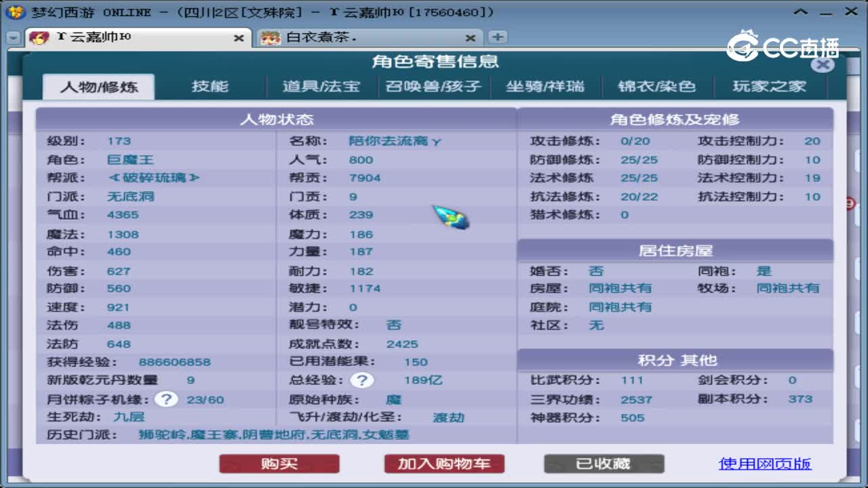Click the 神器积分 value 505
The height and width of the screenshot is (488, 868).
(x=632, y=418)
